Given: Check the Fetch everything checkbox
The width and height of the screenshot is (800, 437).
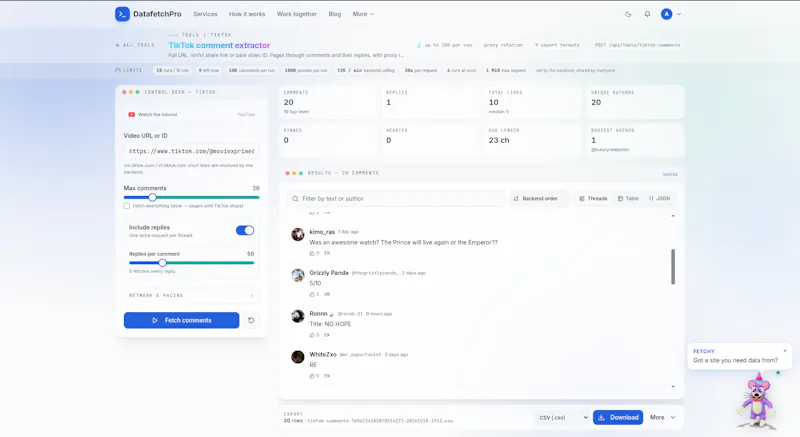Looking at the screenshot, I should click(x=127, y=206).
